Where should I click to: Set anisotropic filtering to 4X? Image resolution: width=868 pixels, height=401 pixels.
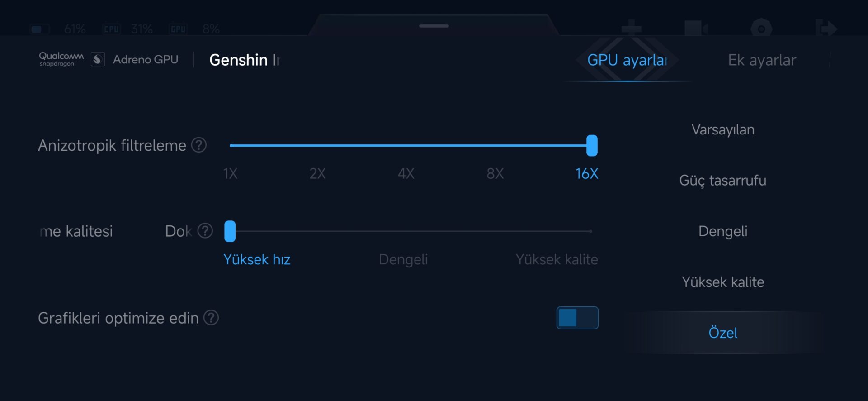(406, 146)
